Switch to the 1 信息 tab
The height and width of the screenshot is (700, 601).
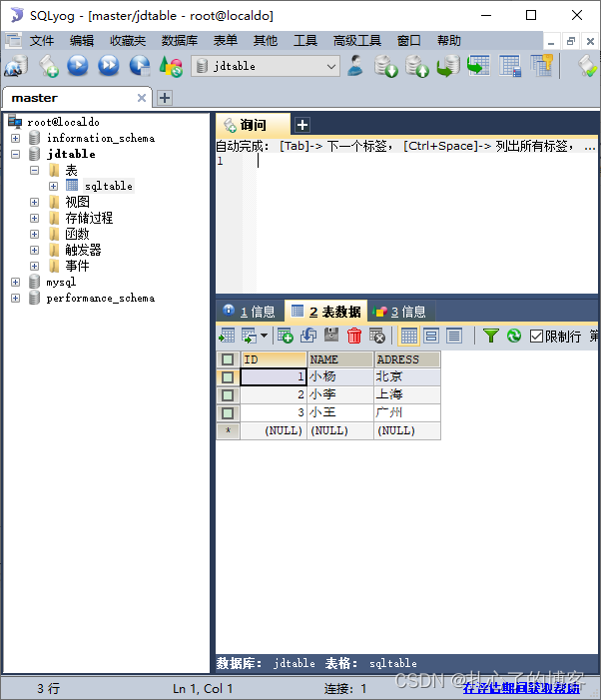[x=250, y=311]
